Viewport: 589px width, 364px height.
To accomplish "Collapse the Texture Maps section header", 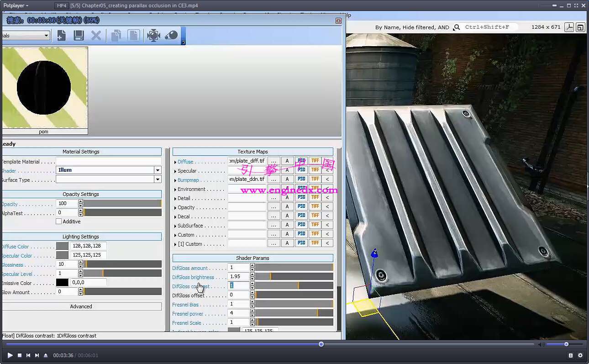I will 253,152.
